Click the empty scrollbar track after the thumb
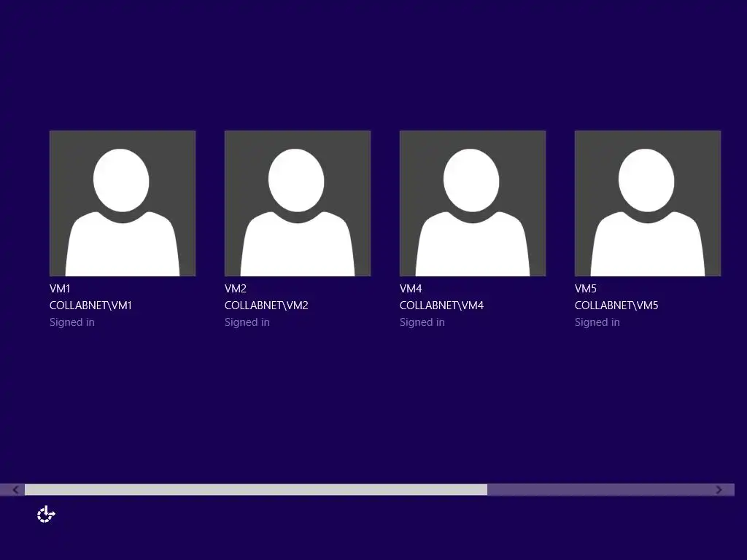 tap(600, 489)
